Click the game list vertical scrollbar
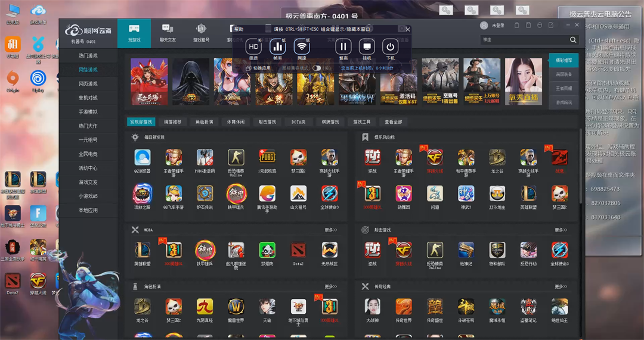Image resolution: width=644 pixels, height=340 pixels. click(580, 166)
